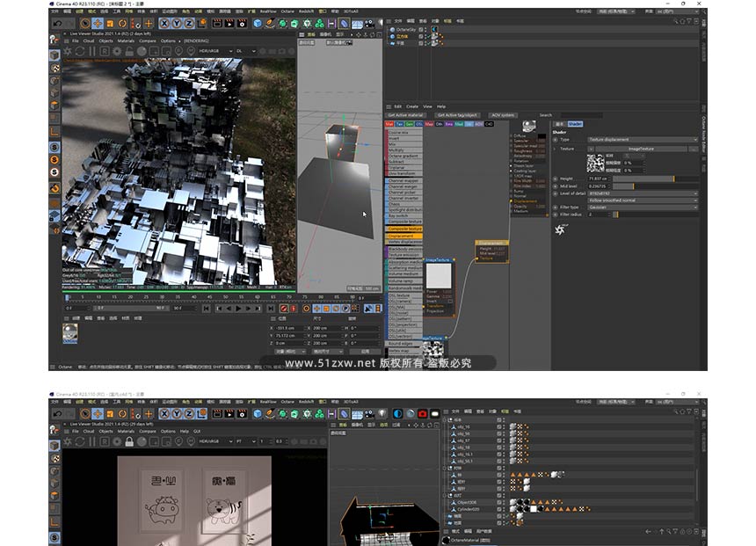756x546 pixels.
Task: Click Get Active tag/object button
Action: point(457,115)
